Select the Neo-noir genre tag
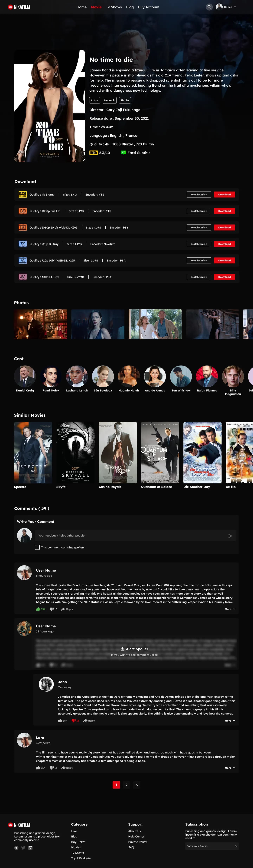The image size is (253, 868). tap(110, 100)
